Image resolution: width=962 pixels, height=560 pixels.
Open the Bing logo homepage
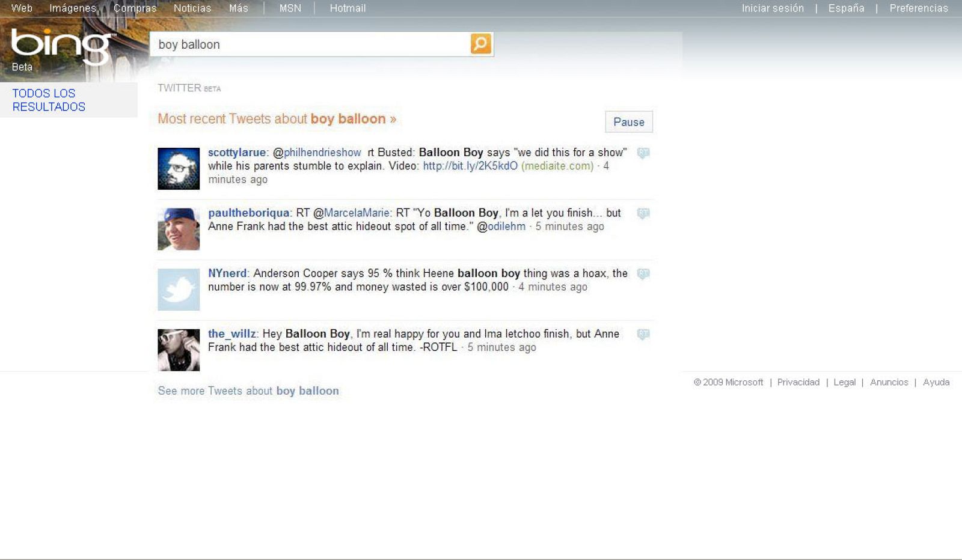click(62, 47)
